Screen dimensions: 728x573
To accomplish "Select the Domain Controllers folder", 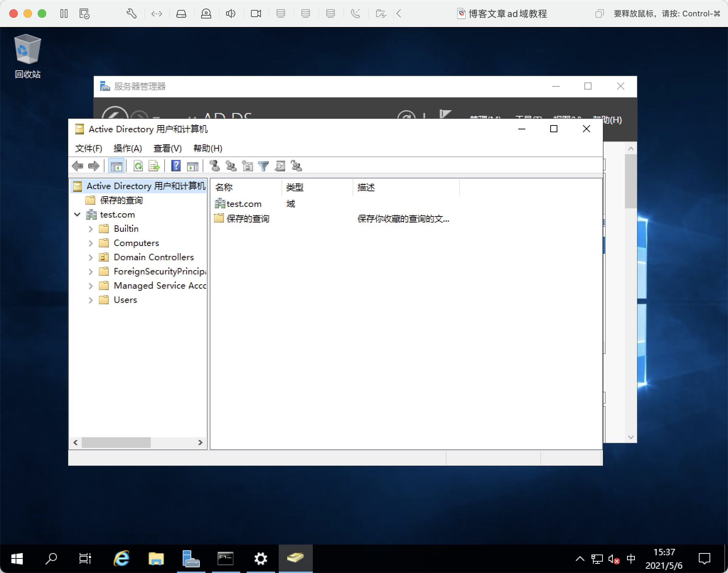I will click(154, 257).
